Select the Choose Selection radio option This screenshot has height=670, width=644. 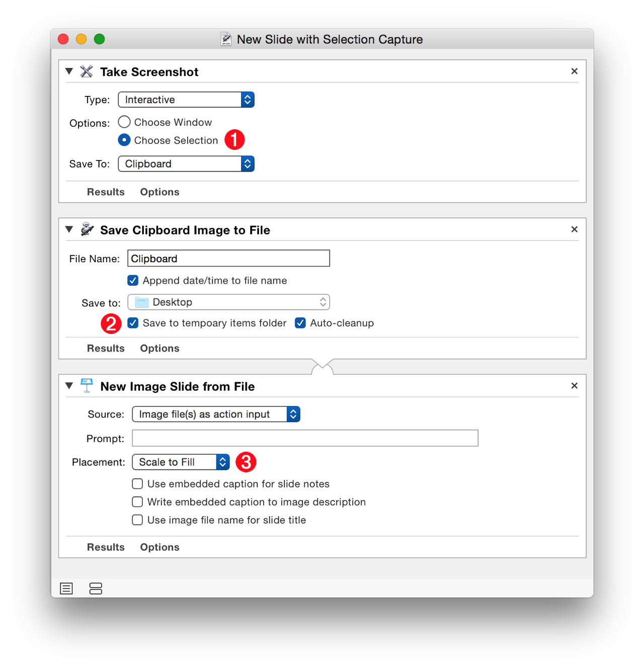124,140
